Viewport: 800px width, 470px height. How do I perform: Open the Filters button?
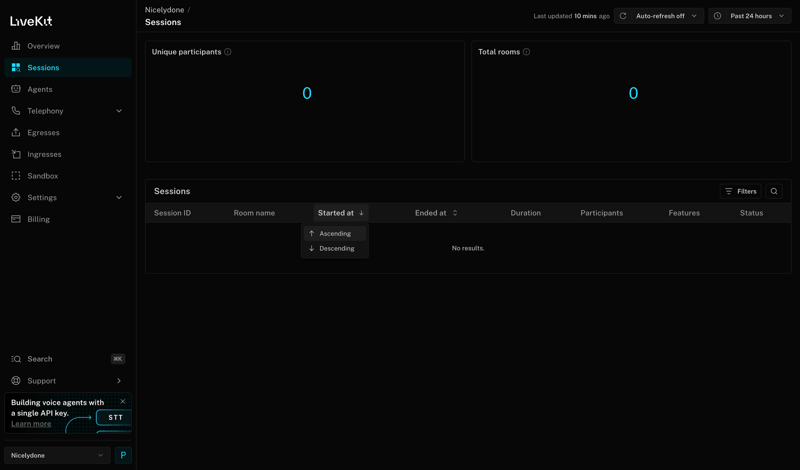click(x=741, y=191)
